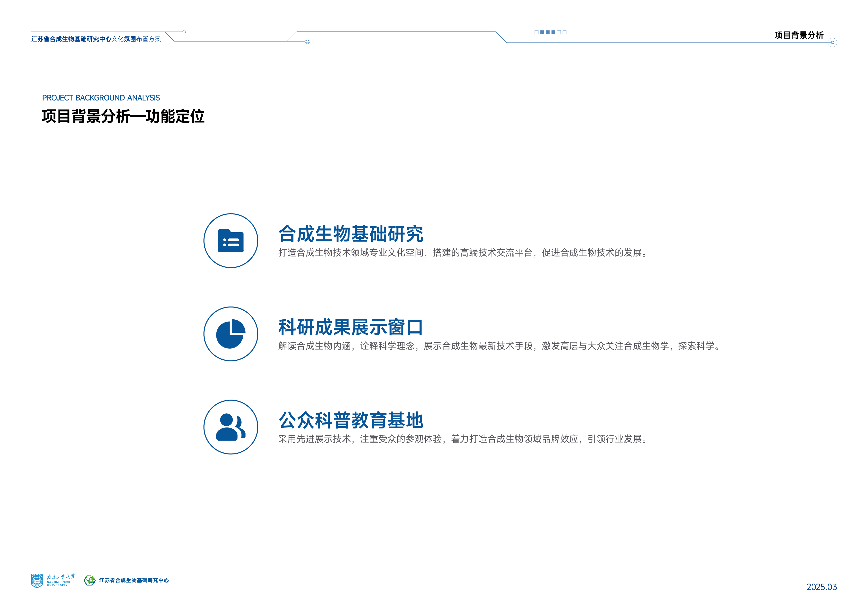Image resolution: width=868 pixels, height=614 pixels.
Task: Click the header text 江苏省合成生物基础研究中心文化氛围布置方案
Action: coord(96,39)
